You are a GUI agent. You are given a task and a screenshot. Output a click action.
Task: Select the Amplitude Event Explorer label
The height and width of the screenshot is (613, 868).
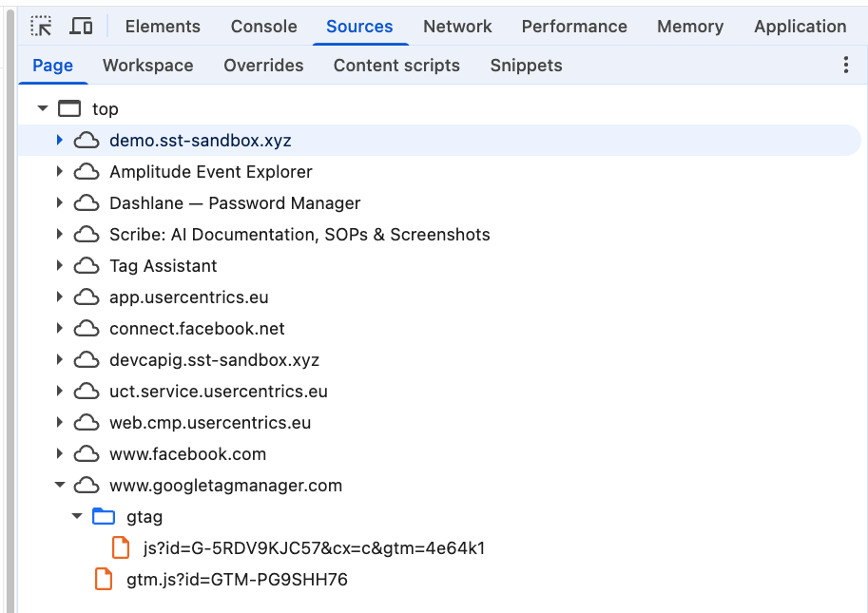click(x=211, y=172)
